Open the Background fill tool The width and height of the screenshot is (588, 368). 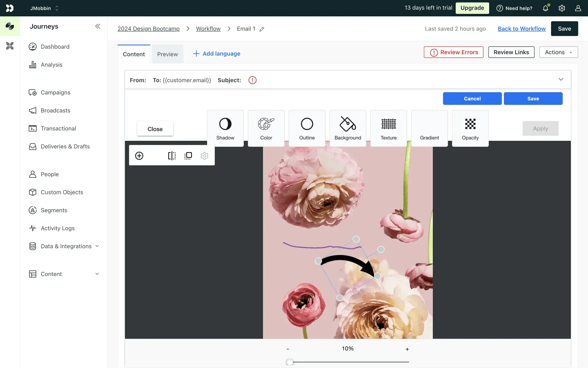tap(348, 128)
